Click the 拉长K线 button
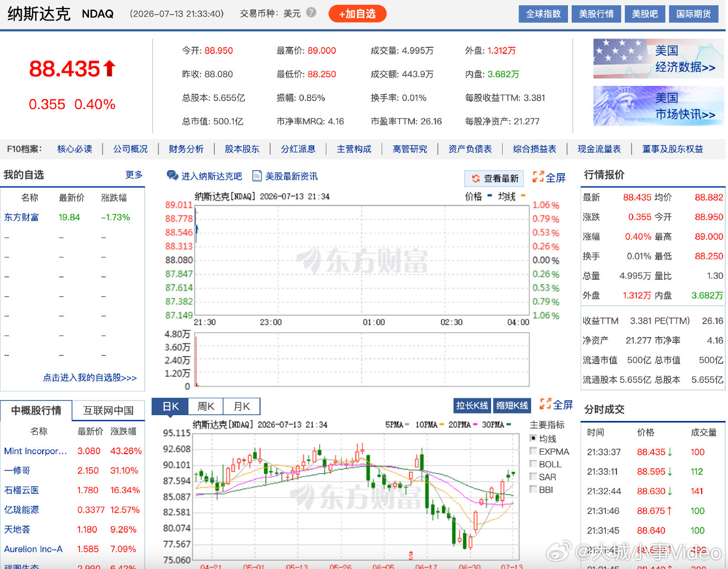Image resolution: width=728 pixels, height=569 pixels. tap(472, 405)
